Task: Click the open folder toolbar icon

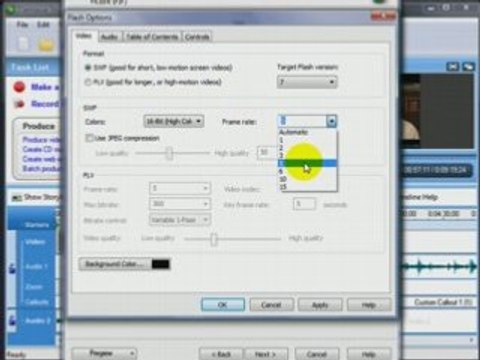Action: click(46, 45)
